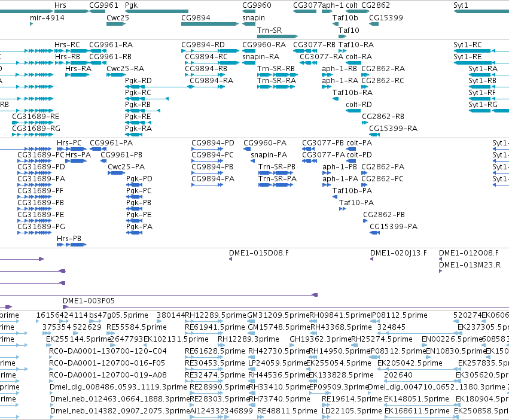The height and width of the screenshot is (420, 509).
Task: Click transcript CG31689-RE
Action: tap(36, 116)
